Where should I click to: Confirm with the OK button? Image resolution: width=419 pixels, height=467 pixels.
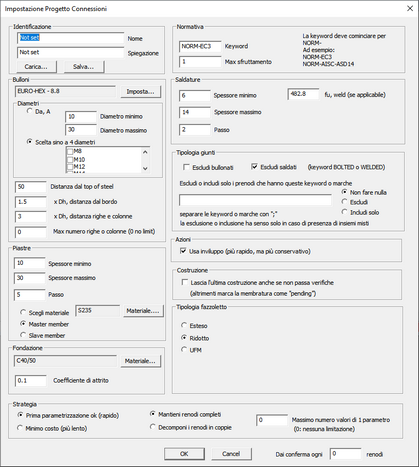(x=184, y=454)
